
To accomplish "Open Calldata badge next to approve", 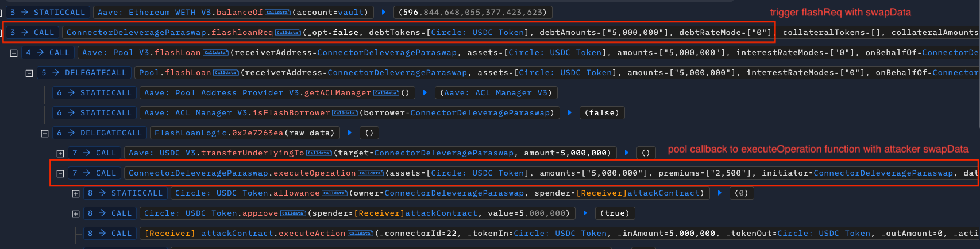I will point(293,213).
